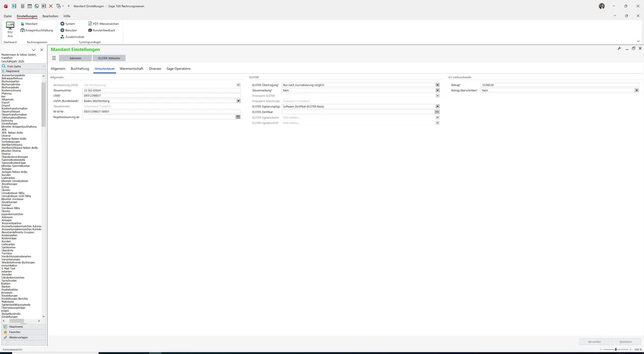Image resolution: width=644 pixels, height=354 pixels.
Task: Click the window switcher icon in title bar
Action: tap(58, 6)
